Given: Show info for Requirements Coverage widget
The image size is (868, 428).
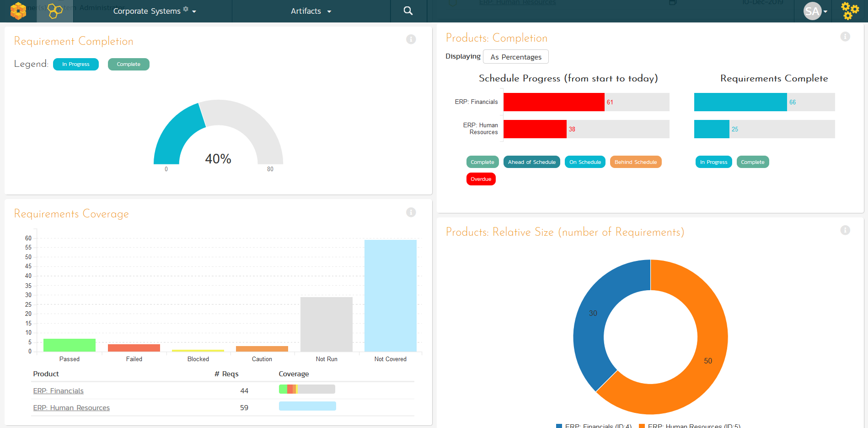Looking at the screenshot, I should 411,212.
